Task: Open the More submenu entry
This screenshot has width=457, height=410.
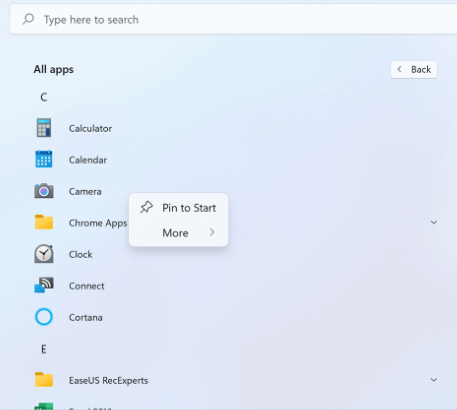Action: pos(179,233)
